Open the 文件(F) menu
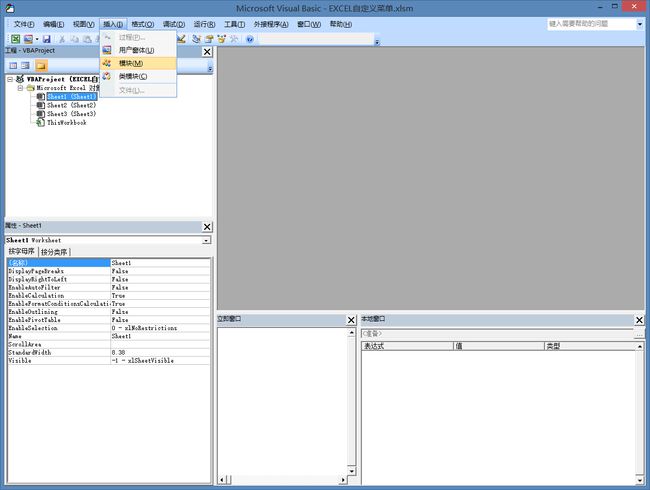The image size is (650, 490). [24, 24]
